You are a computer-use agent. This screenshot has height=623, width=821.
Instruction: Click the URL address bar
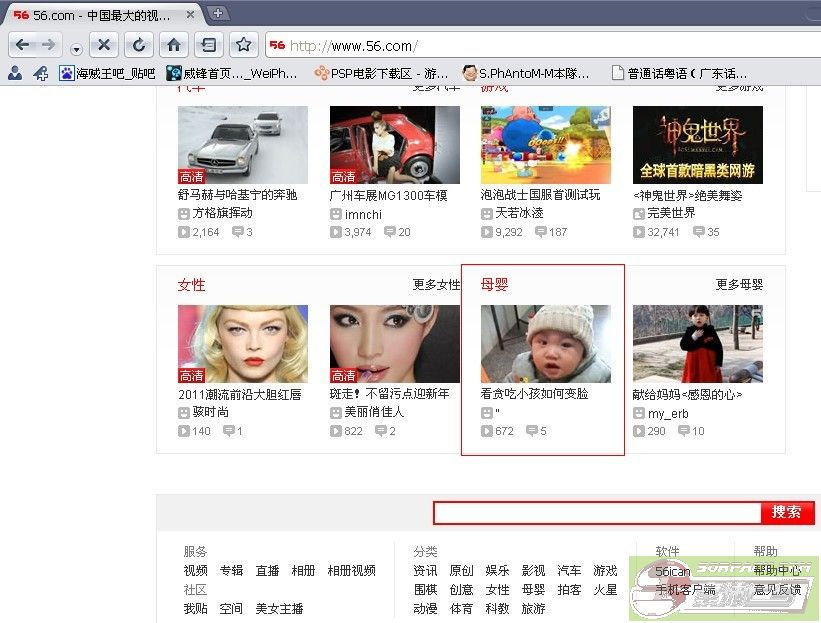[x=540, y=46]
